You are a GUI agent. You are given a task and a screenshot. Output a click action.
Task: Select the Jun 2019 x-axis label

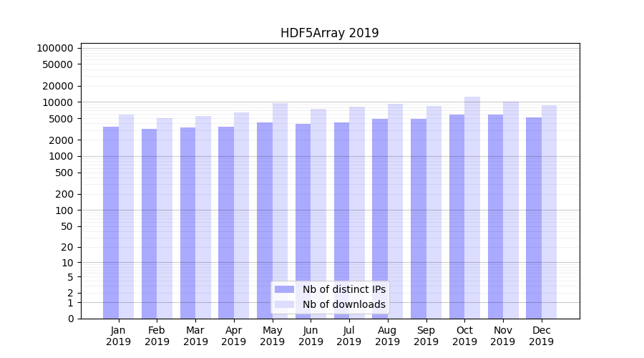311,336
